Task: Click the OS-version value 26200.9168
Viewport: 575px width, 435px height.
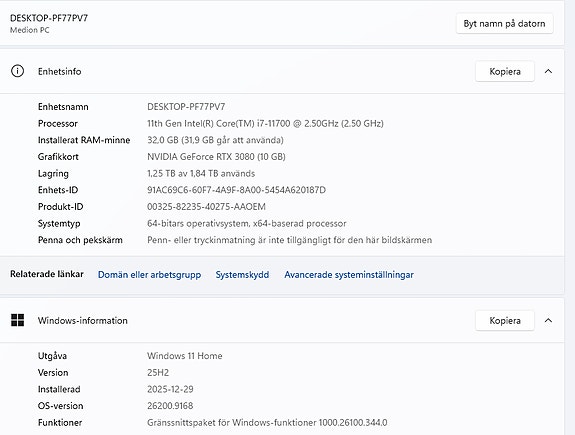Action: point(170,406)
